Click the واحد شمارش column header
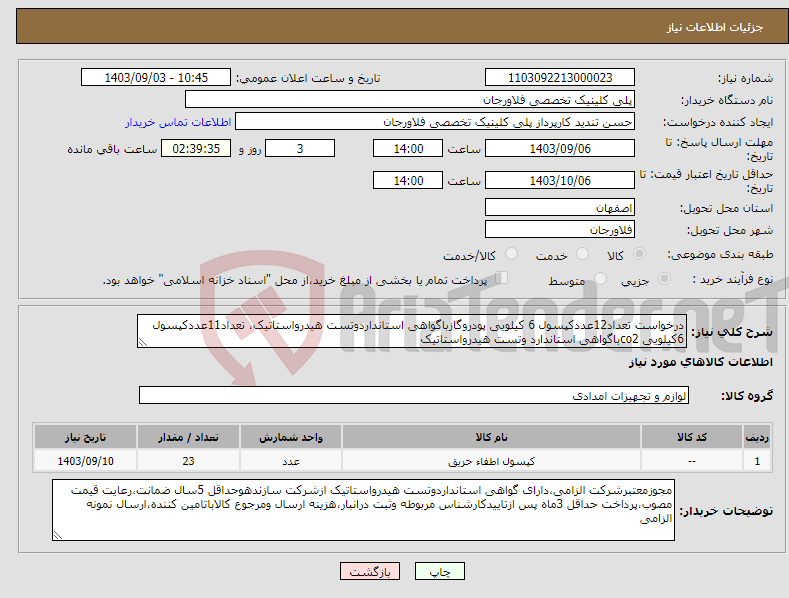The width and height of the screenshot is (789, 598). point(291,437)
